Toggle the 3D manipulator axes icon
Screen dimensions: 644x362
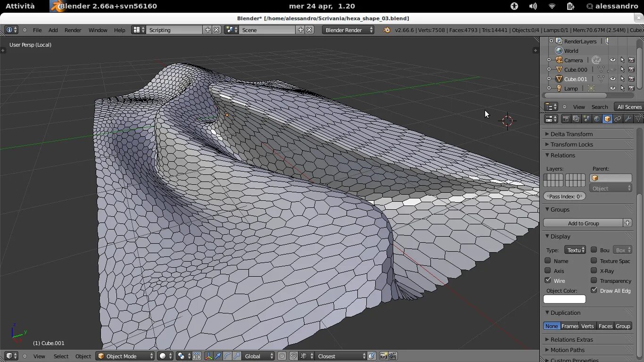tap(208, 356)
